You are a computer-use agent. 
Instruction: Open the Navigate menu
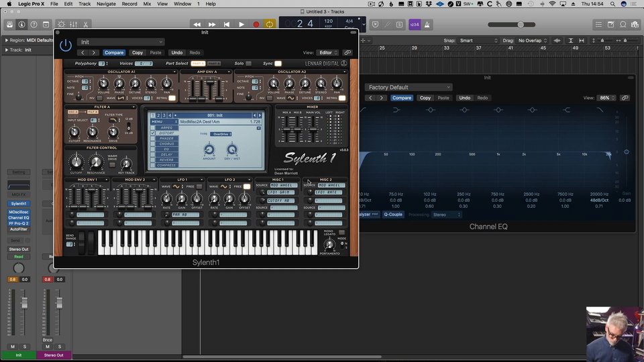coord(106,4)
